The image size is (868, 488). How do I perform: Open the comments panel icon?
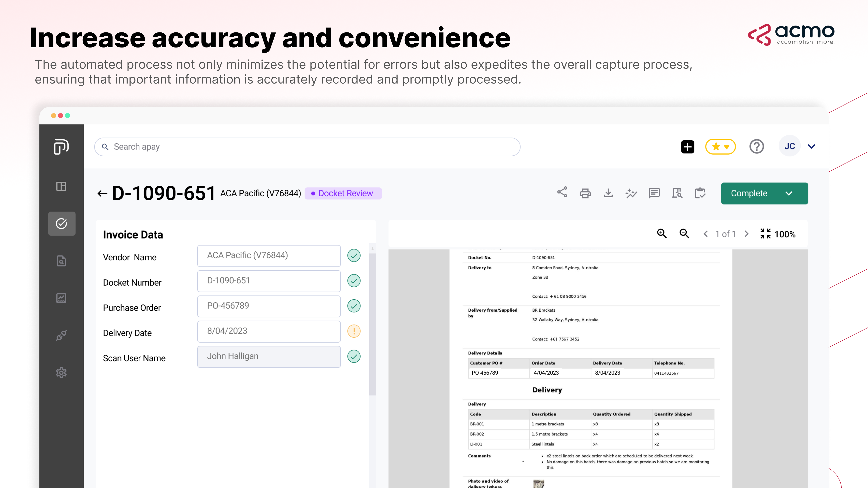(x=654, y=193)
